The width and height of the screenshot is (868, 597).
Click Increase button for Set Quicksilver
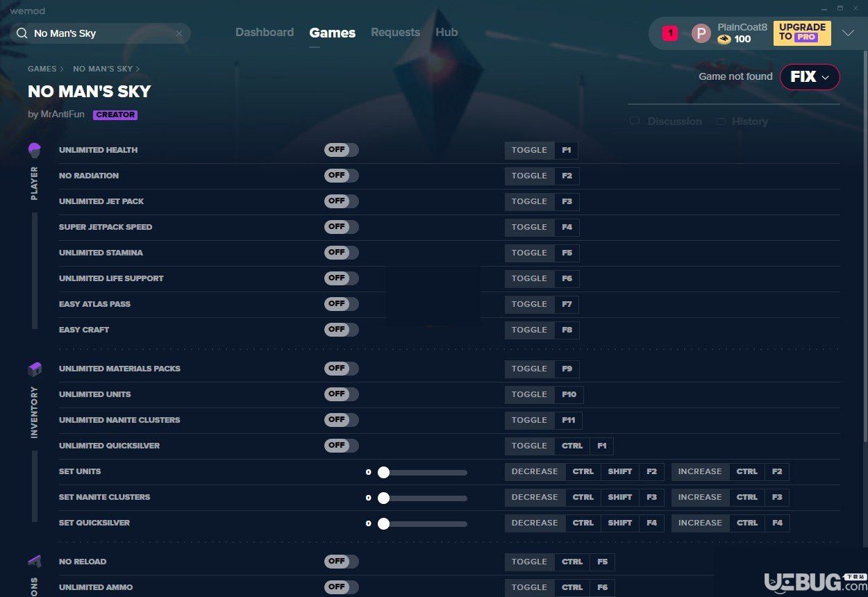tap(700, 523)
